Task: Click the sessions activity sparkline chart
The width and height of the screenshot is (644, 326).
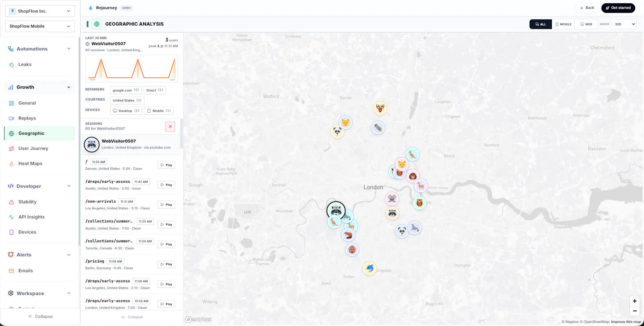Action: (132, 68)
